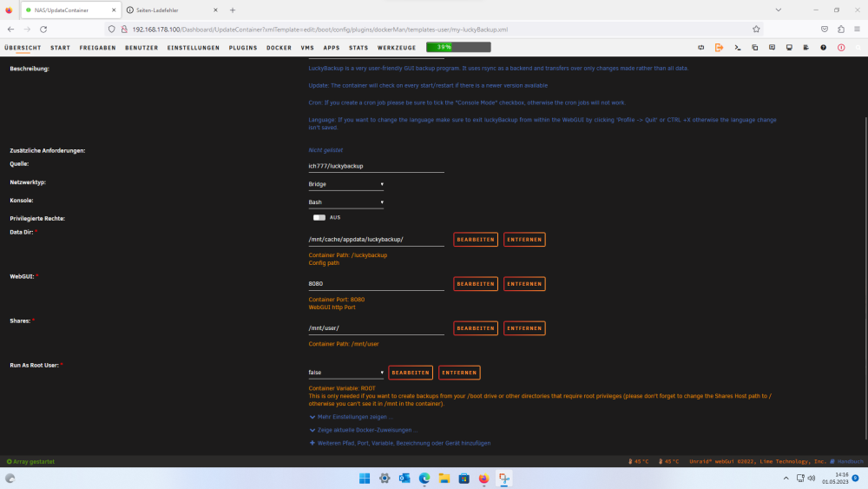Open EINSTELLUNGEN menu
The width and height of the screenshot is (868, 489).
click(x=194, y=48)
